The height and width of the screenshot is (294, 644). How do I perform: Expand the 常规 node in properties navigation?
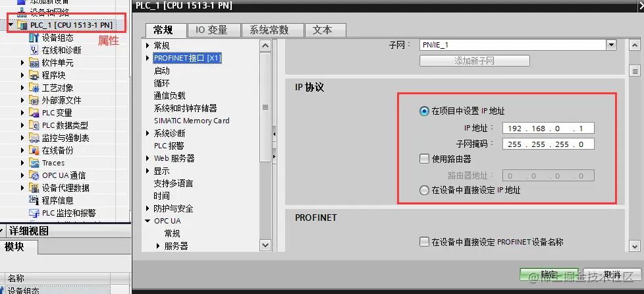pos(148,45)
